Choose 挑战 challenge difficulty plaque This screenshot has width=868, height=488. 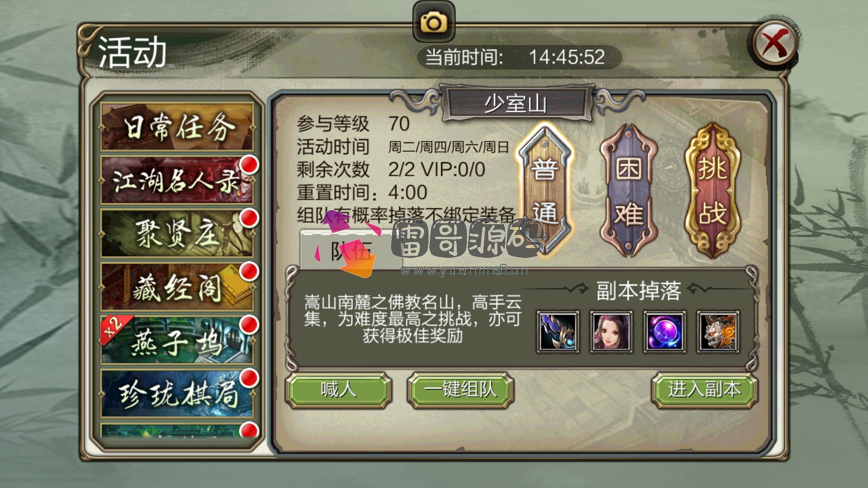point(712,190)
